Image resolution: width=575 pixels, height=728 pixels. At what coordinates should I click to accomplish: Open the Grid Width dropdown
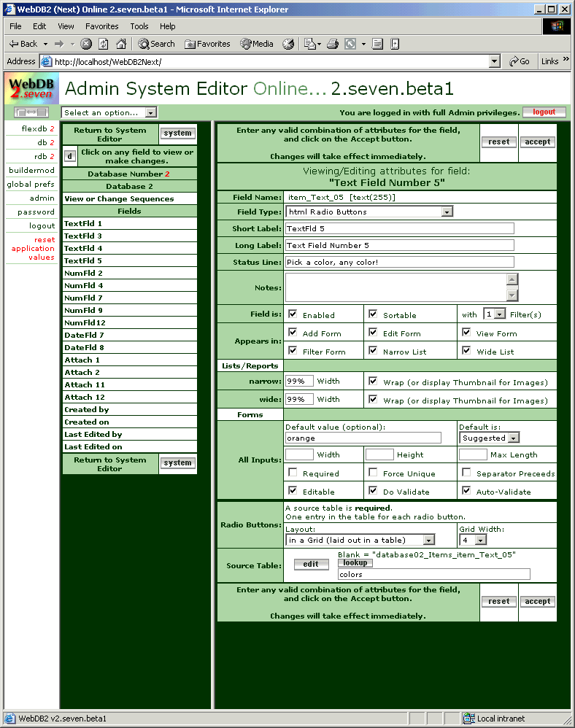coord(473,540)
